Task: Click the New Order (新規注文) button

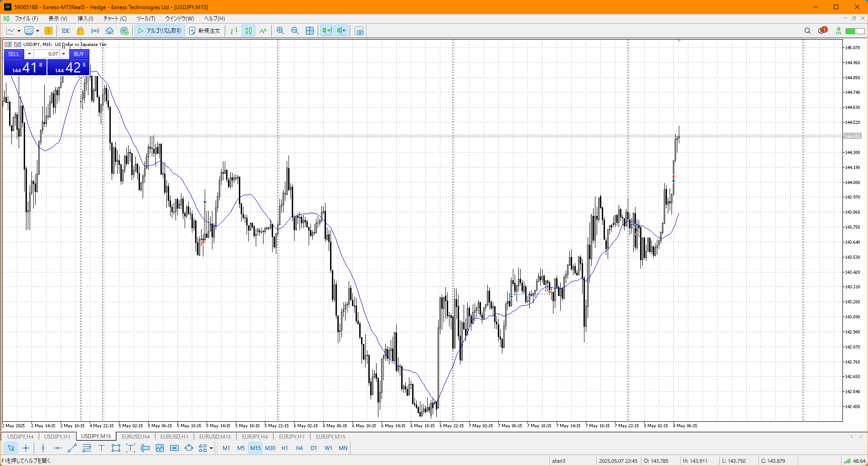Action: (x=205, y=31)
